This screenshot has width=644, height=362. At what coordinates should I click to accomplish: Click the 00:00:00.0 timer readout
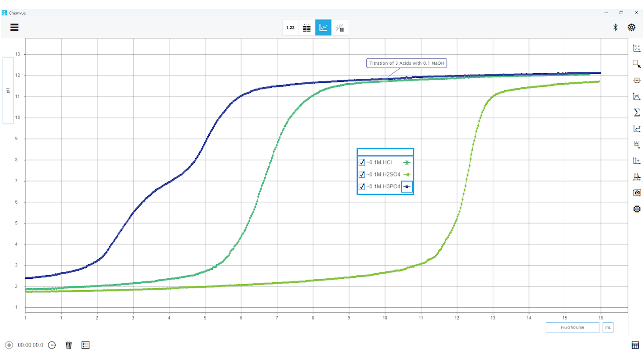coord(30,345)
